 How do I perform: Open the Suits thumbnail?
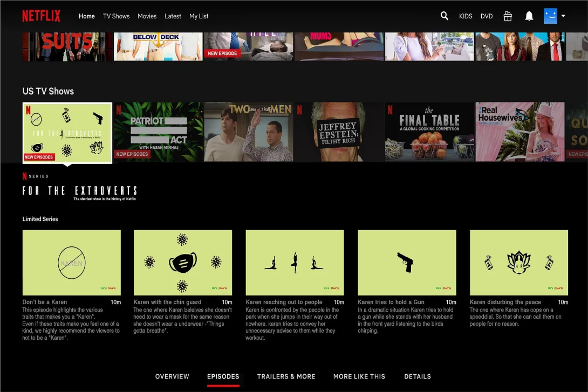[67, 46]
